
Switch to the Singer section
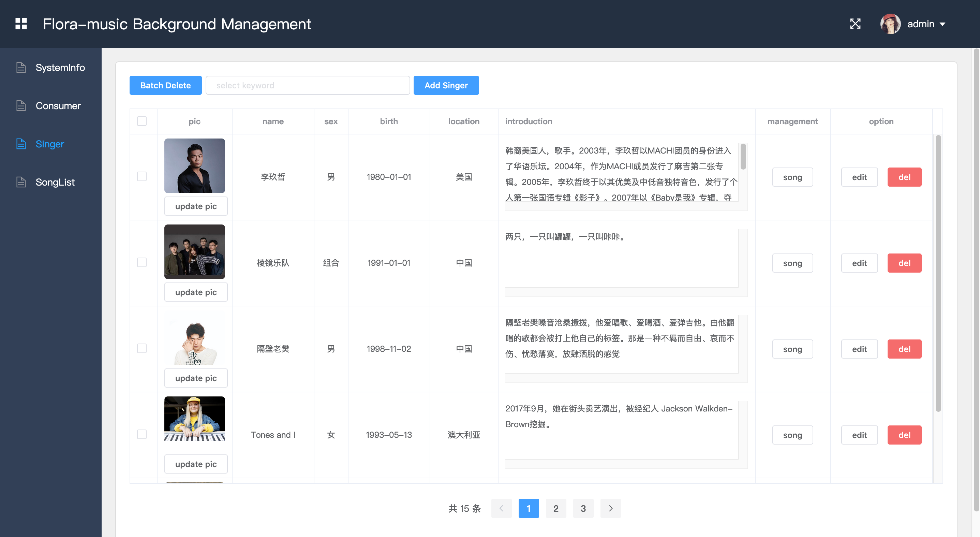[x=50, y=144]
